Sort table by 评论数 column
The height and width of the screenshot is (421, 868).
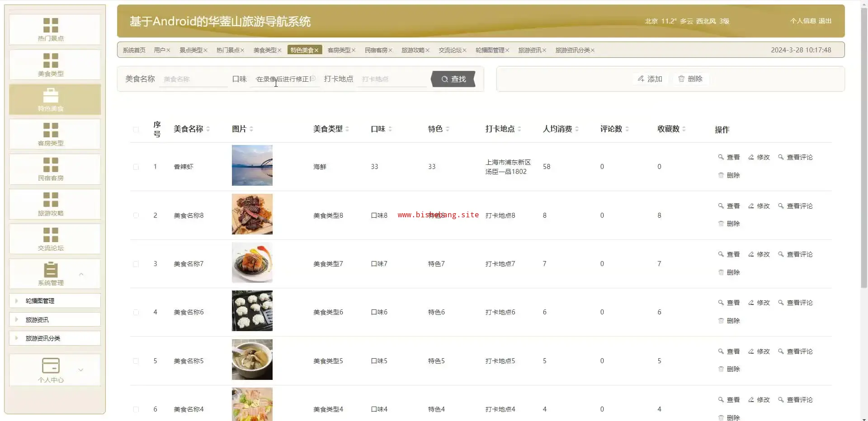pos(627,129)
